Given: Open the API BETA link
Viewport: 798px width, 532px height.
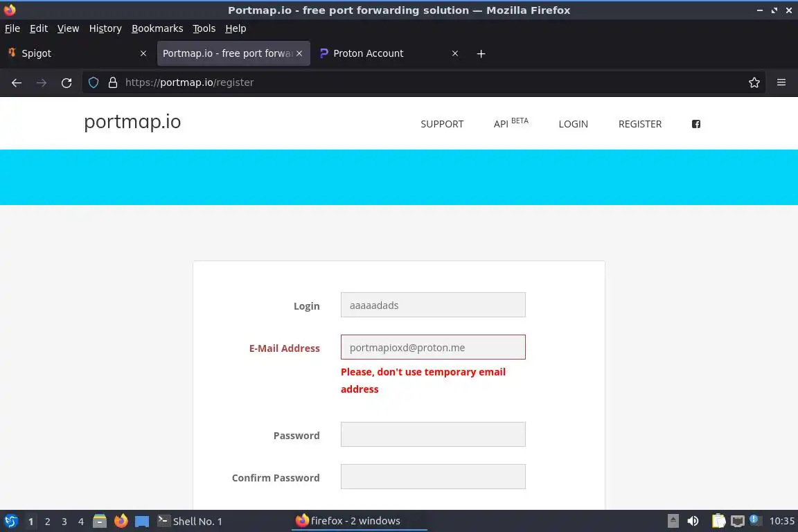Looking at the screenshot, I should point(511,123).
